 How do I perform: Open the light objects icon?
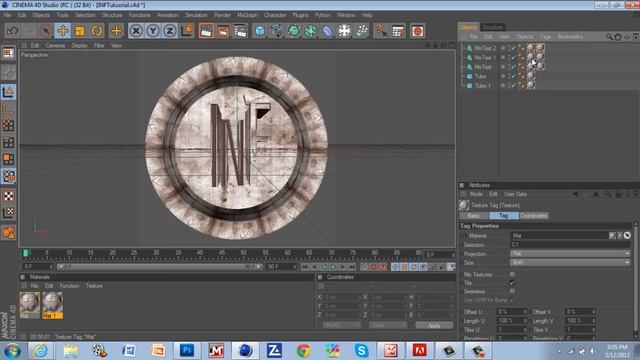point(362,31)
